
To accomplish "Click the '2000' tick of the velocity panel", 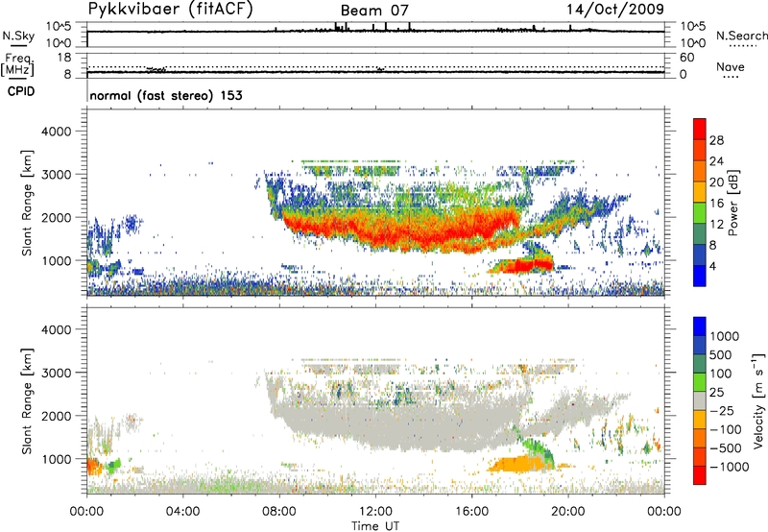I will (x=57, y=417).
